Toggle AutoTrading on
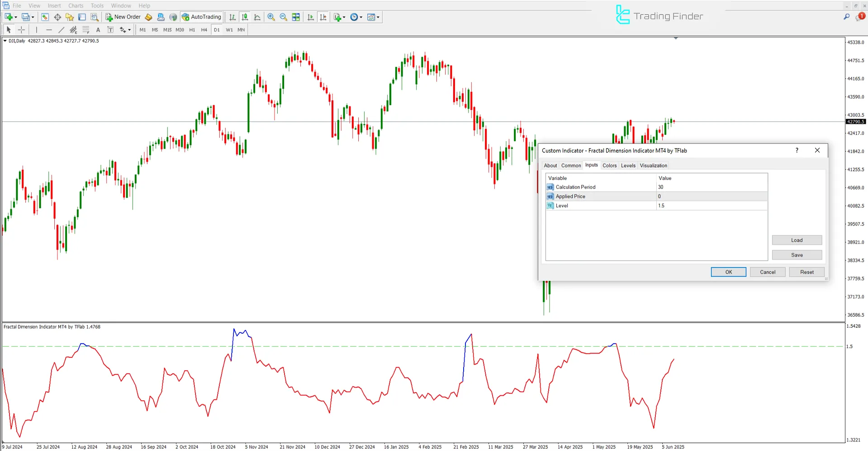This screenshot has width=868, height=451. coord(201,17)
